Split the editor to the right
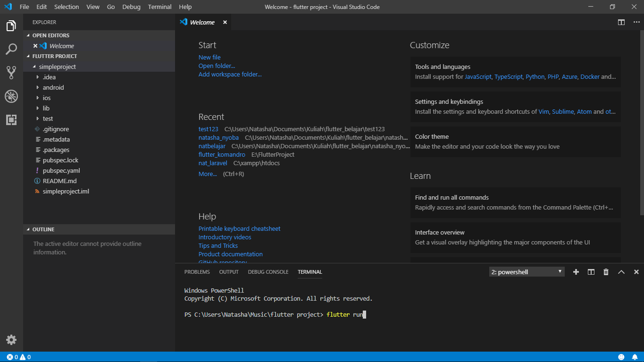Viewport: 644px width, 362px height. tap(621, 22)
